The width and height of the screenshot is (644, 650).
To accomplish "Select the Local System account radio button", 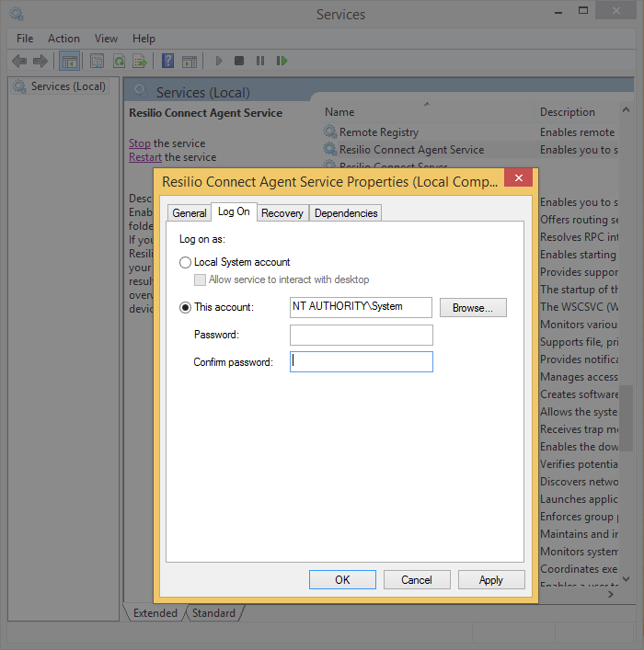I will click(x=186, y=262).
